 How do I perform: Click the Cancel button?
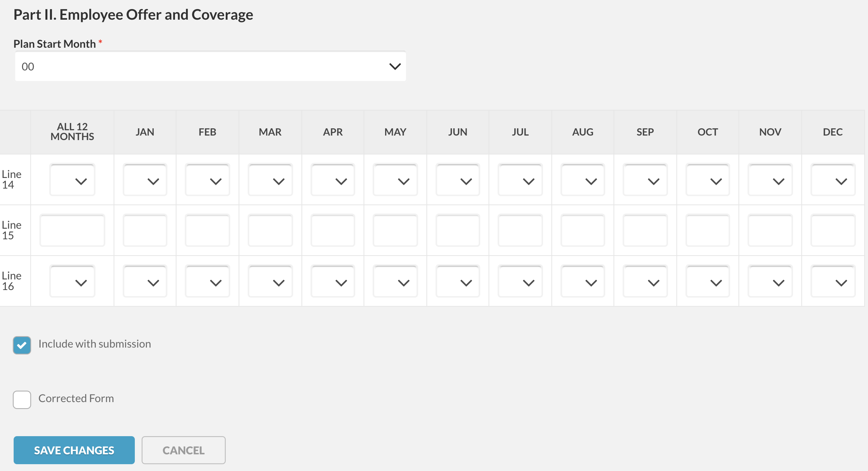(x=184, y=450)
